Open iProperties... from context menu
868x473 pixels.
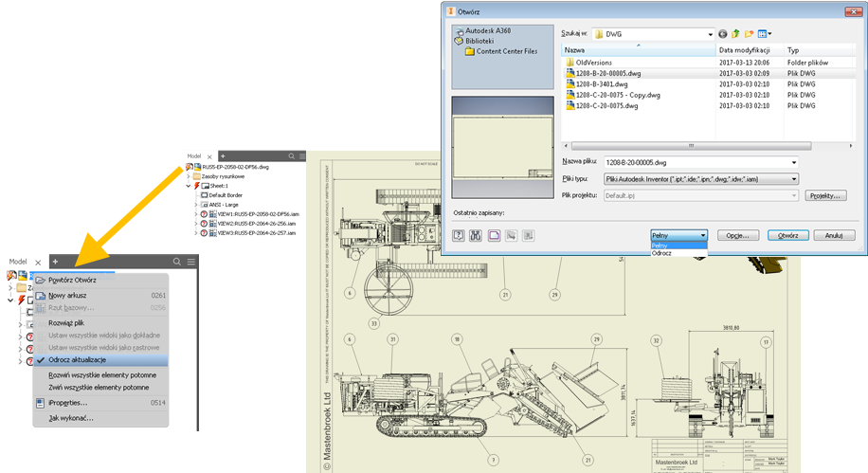(x=100, y=403)
